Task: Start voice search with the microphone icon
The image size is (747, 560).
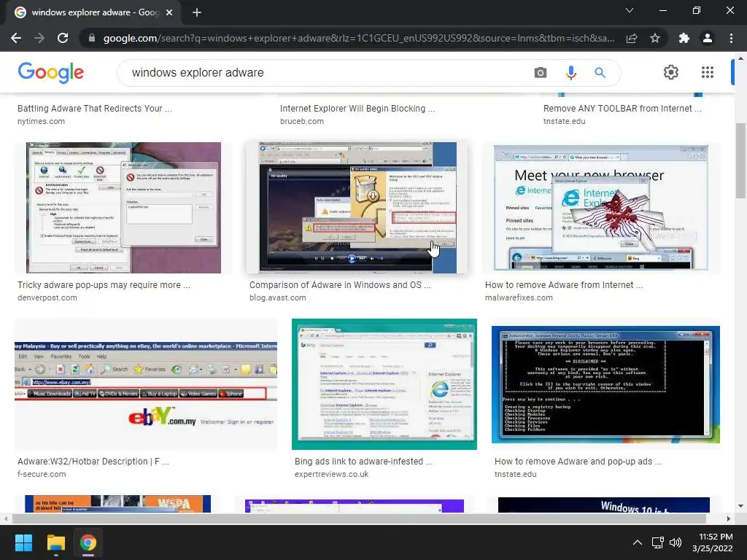Action: pos(570,72)
